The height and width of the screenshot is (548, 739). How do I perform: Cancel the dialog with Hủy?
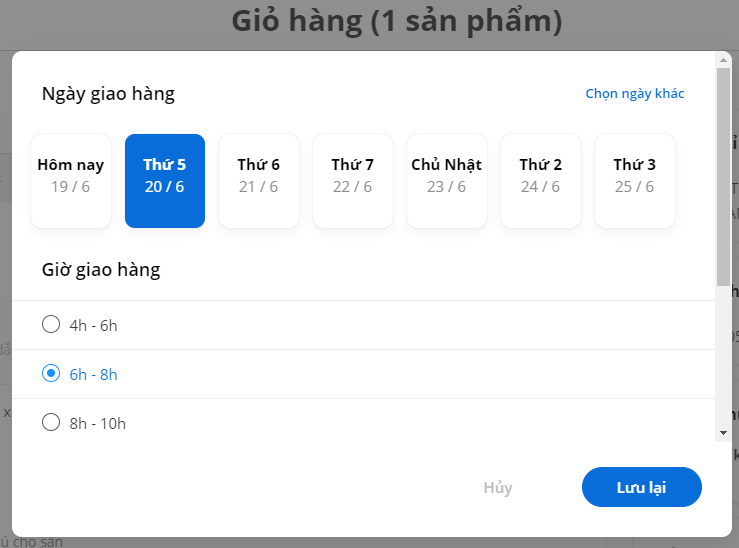click(x=498, y=487)
